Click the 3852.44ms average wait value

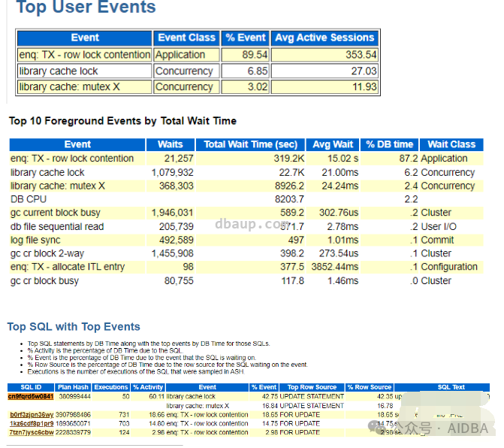[x=334, y=267]
